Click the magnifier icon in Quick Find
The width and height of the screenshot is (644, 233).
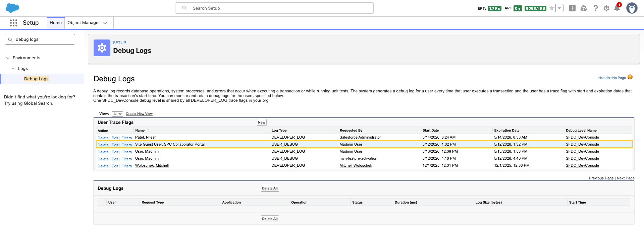tap(10, 40)
